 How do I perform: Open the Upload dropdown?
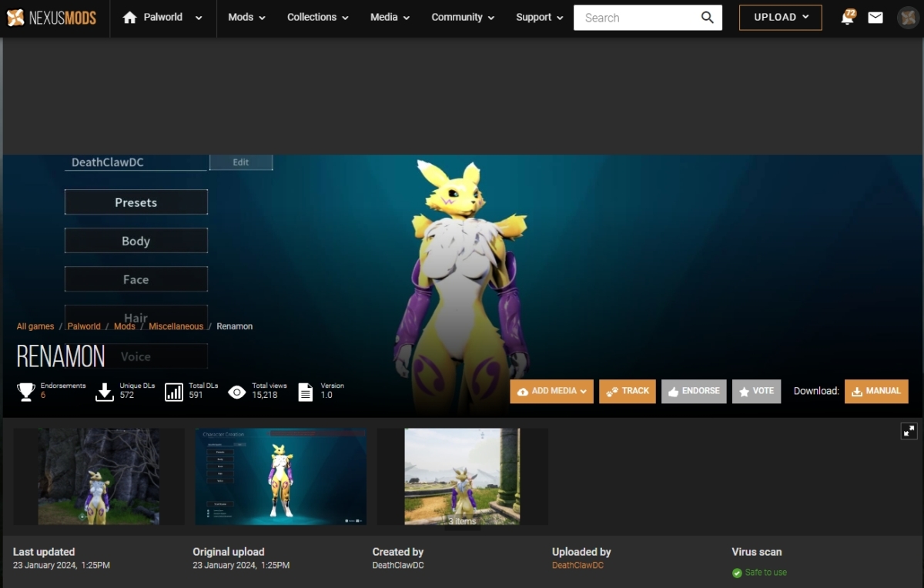(780, 17)
